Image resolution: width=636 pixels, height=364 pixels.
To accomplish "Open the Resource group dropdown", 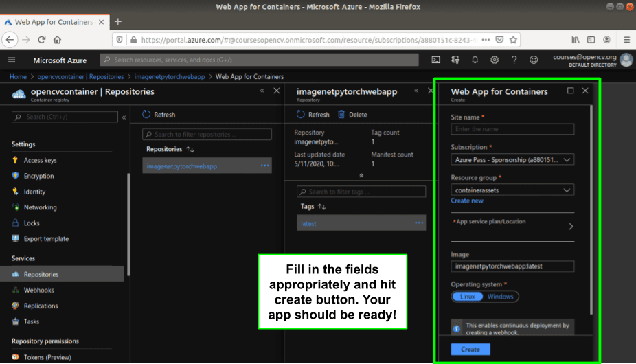I will tap(512, 190).
